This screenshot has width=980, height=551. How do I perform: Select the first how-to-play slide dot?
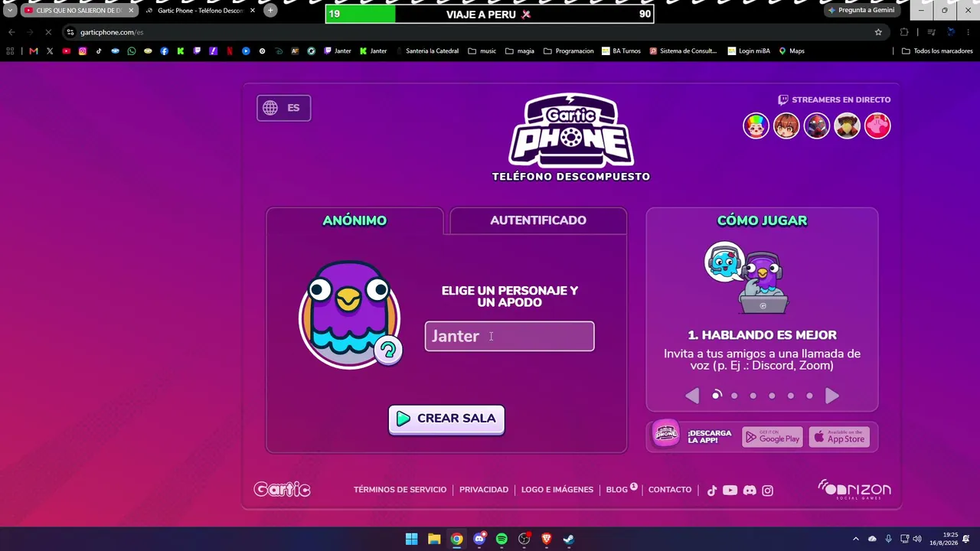(x=717, y=396)
